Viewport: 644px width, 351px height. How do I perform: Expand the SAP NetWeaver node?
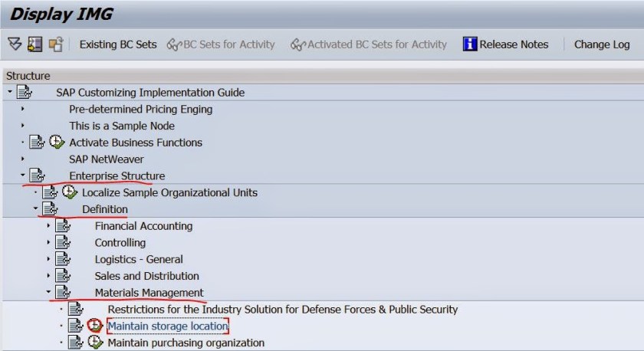tap(22, 159)
